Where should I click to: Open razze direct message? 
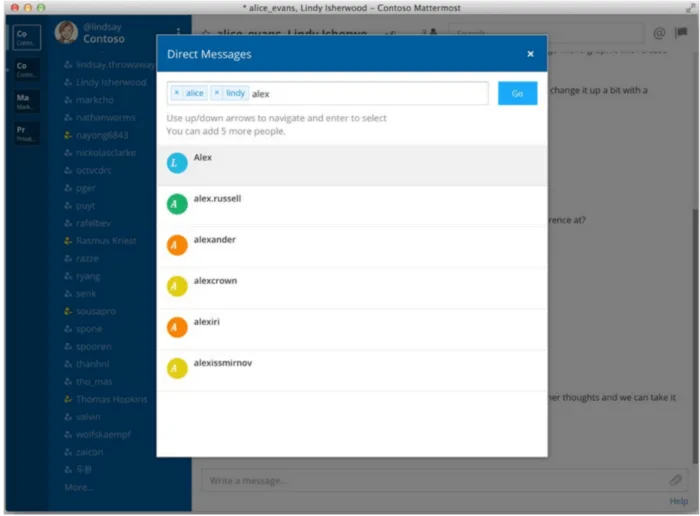[x=82, y=258]
